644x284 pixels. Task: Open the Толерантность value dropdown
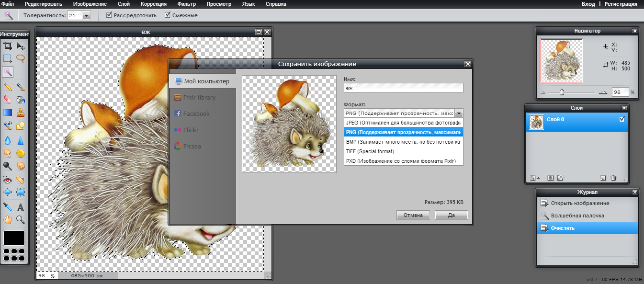(x=87, y=15)
